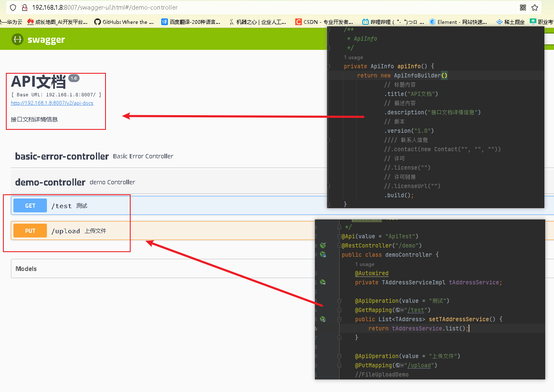Toggle the bookmark star in the address bar

tap(534, 7)
